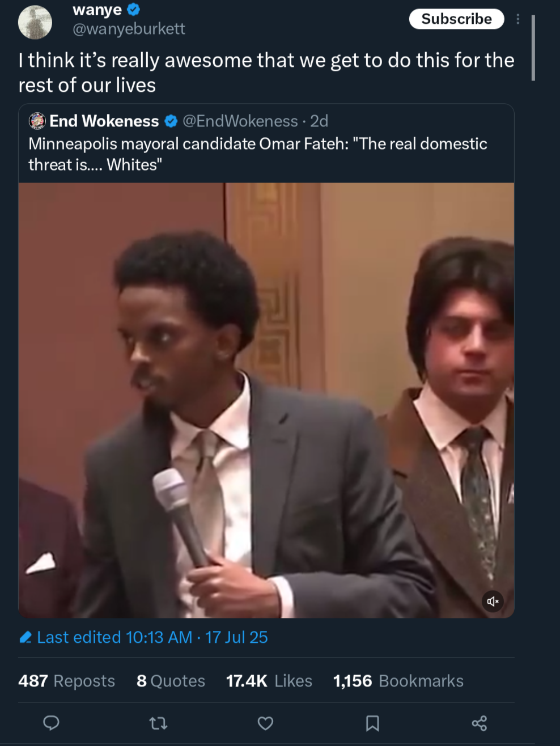The image size is (560, 746).
Task: Open the share icon
Action: pos(480,723)
